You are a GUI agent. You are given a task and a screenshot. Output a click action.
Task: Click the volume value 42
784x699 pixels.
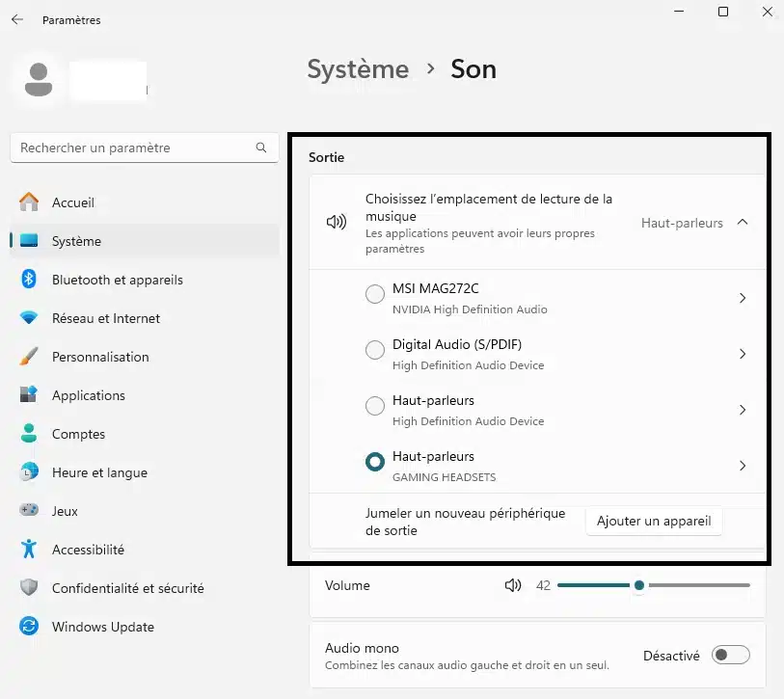point(543,585)
